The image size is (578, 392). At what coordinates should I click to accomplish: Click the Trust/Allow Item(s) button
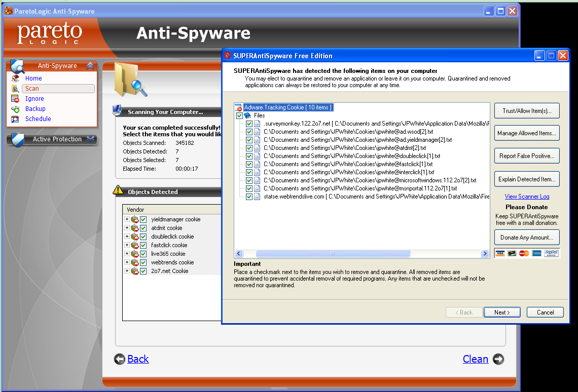pyautogui.click(x=527, y=110)
